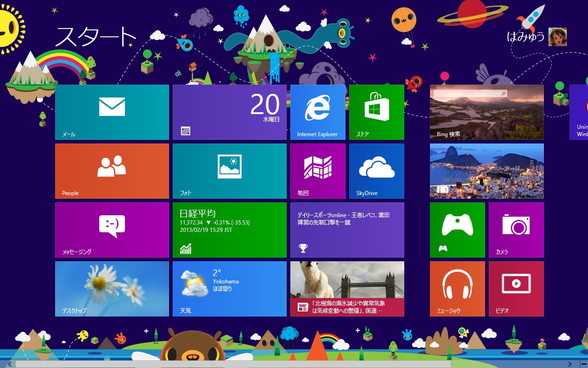Open the ミュージック music tile

coord(458,289)
